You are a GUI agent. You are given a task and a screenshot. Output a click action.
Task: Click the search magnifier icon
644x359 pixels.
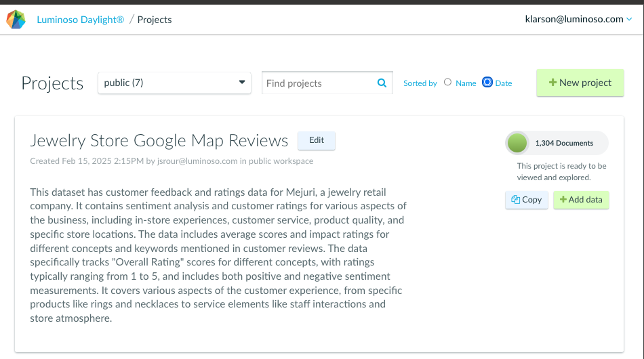coord(382,83)
